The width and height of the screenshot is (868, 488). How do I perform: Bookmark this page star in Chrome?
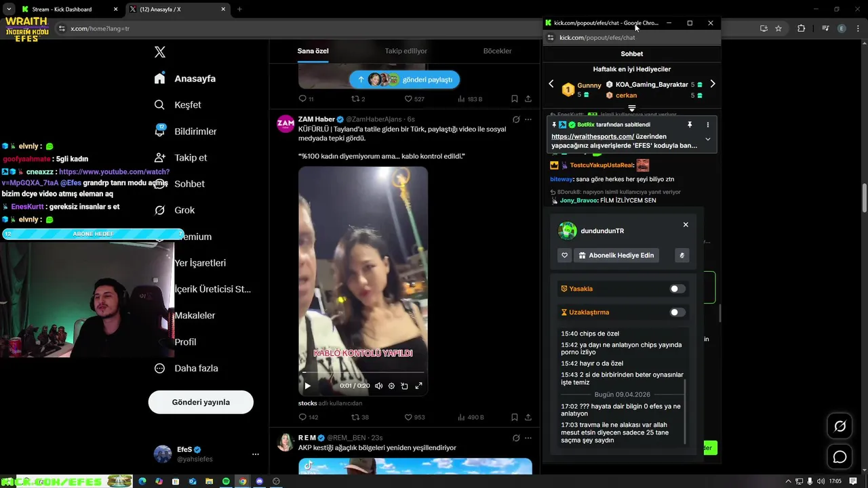(778, 28)
